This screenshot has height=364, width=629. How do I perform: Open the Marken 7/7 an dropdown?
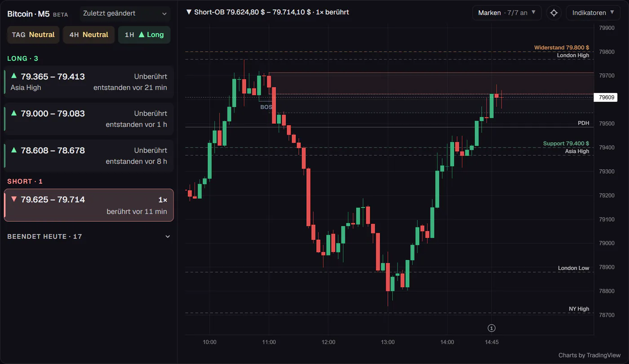click(x=507, y=13)
